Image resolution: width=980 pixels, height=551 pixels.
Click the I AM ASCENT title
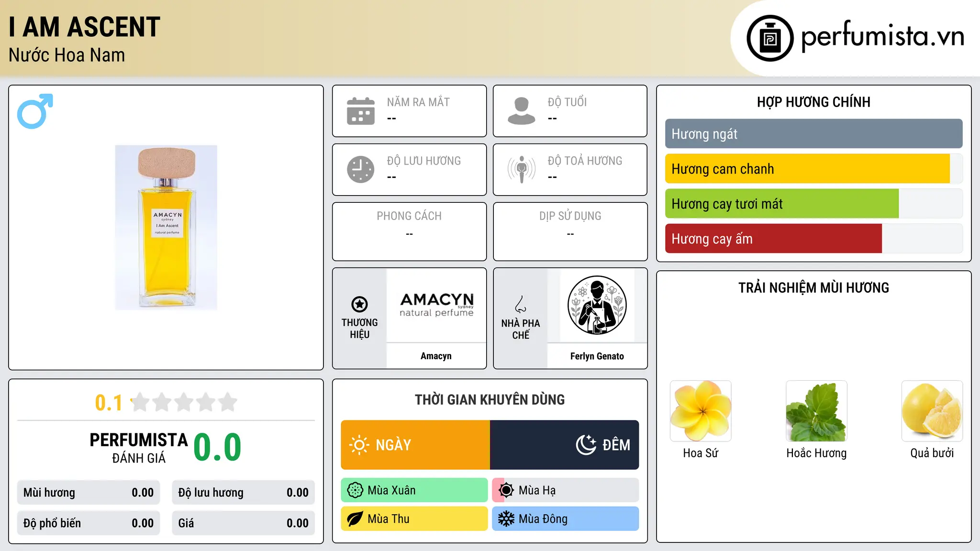[85, 27]
